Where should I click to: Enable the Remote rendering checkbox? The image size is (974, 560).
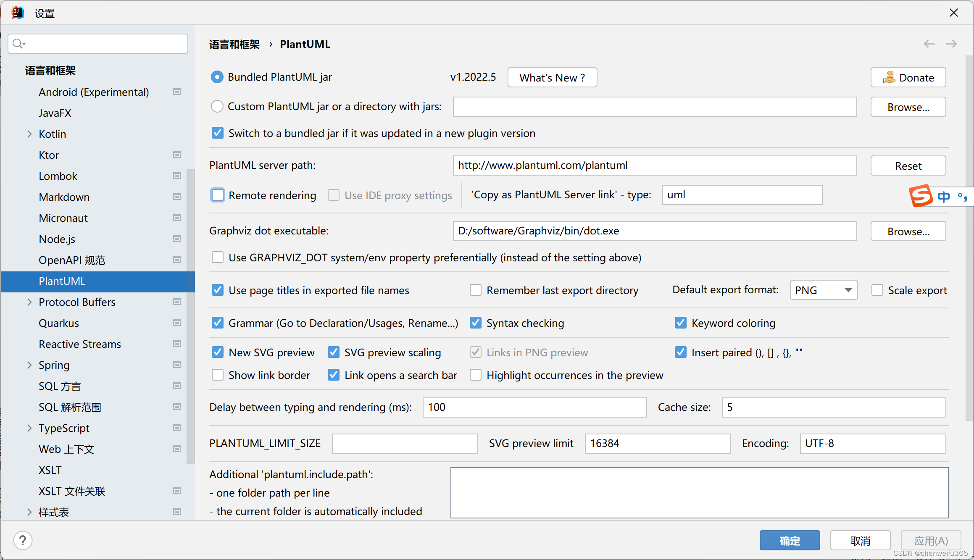click(218, 195)
